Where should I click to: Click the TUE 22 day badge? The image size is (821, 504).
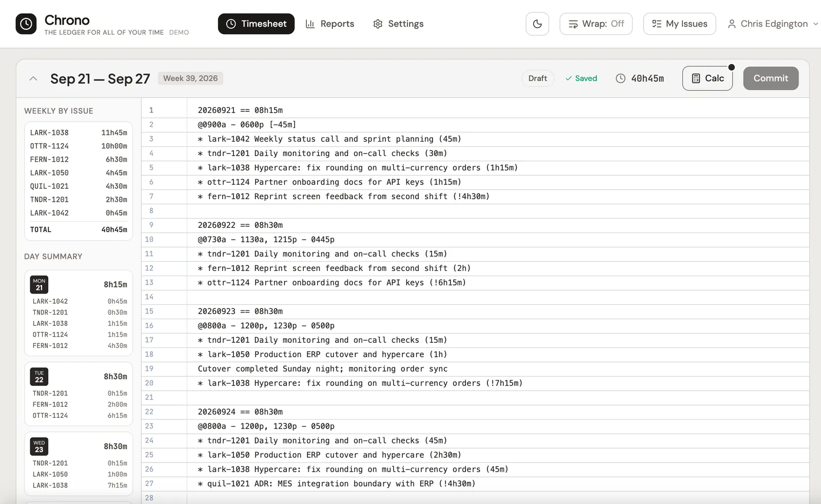39,376
